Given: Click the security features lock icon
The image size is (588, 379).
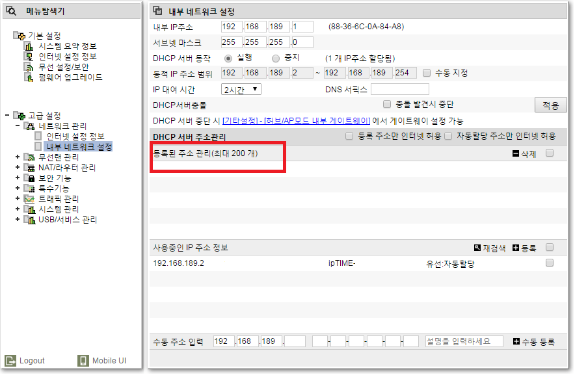Looking at the screenshot, I should tap(29, 178).
